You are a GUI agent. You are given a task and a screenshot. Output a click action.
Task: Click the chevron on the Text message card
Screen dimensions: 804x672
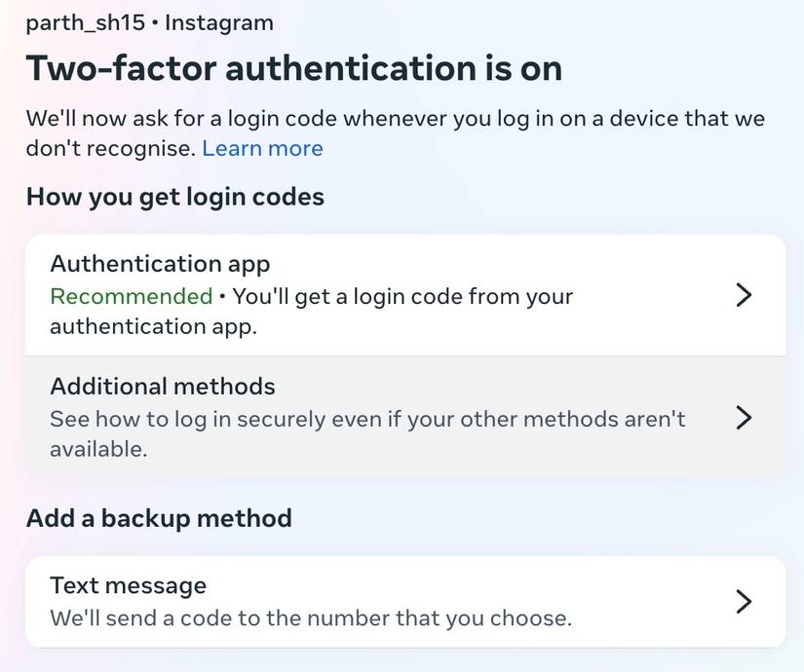click(744, 601)
